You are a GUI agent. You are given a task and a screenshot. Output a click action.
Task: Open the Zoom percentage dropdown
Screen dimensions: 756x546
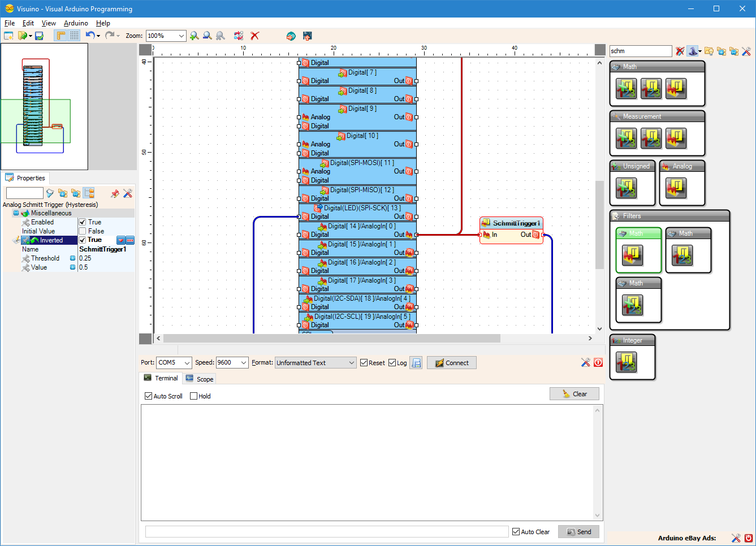click(182, 36)
